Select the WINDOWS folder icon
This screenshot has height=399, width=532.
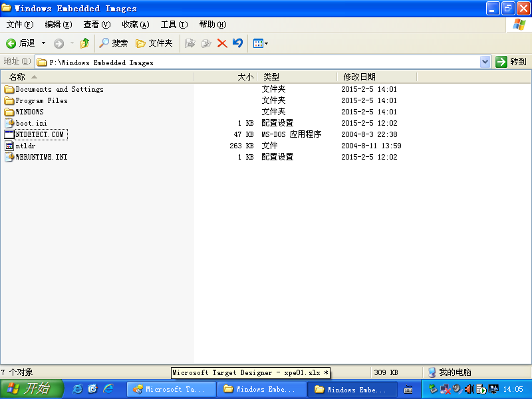click(9, 112)
